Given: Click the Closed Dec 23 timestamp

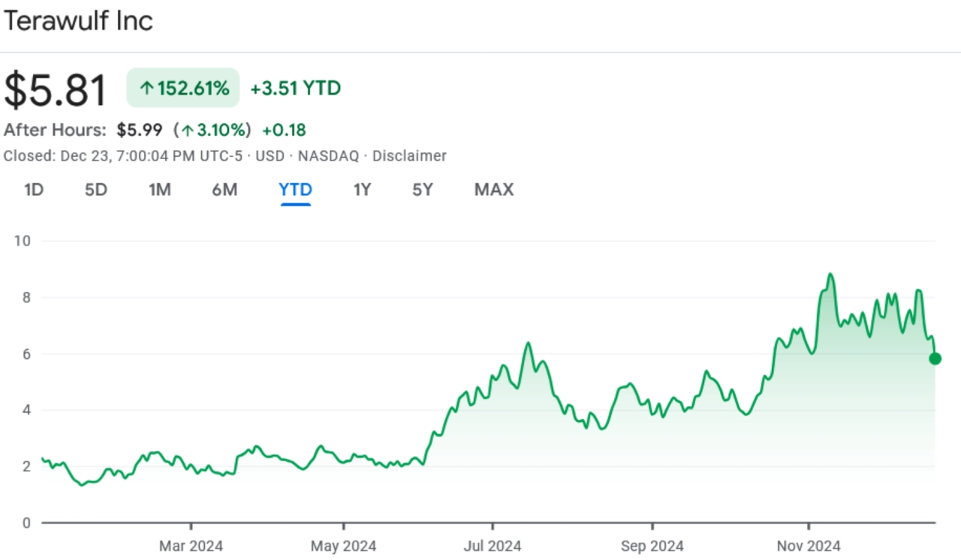Looking at the screenshot, I should coord(122,156).
